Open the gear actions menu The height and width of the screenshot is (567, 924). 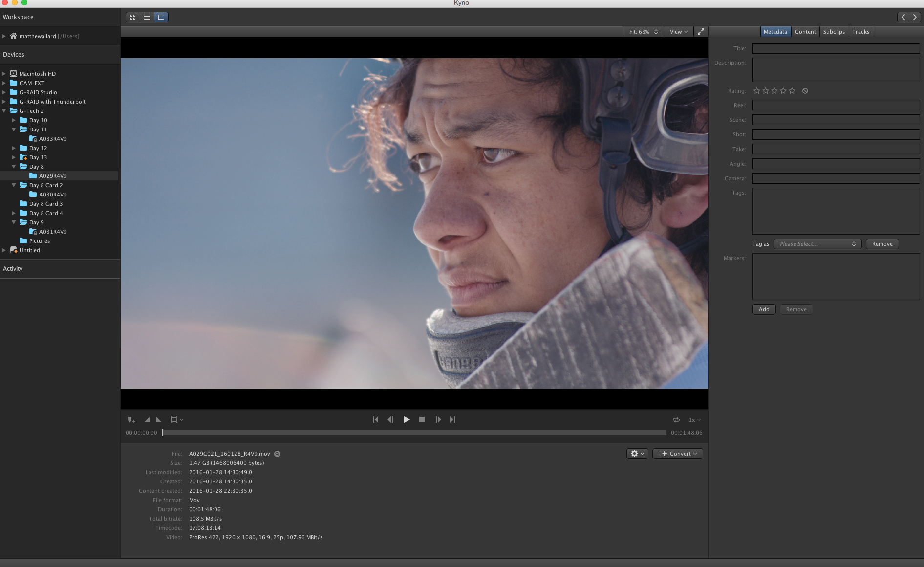pyautogui.click(x=637, y=453)
